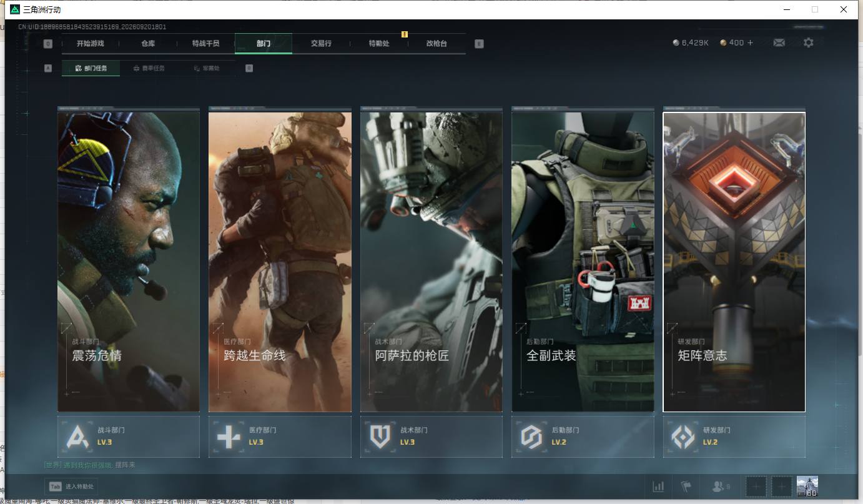Screen dimensions: 863x504
Task: Switch to the 特战干员 tab
Action: pyautogui.click(x=206, y=44)
